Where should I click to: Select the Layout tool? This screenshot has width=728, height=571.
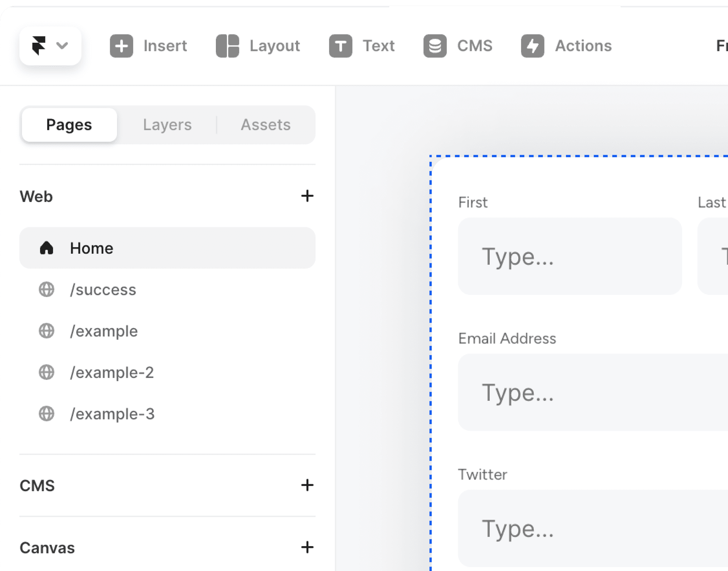coord(259,46)
